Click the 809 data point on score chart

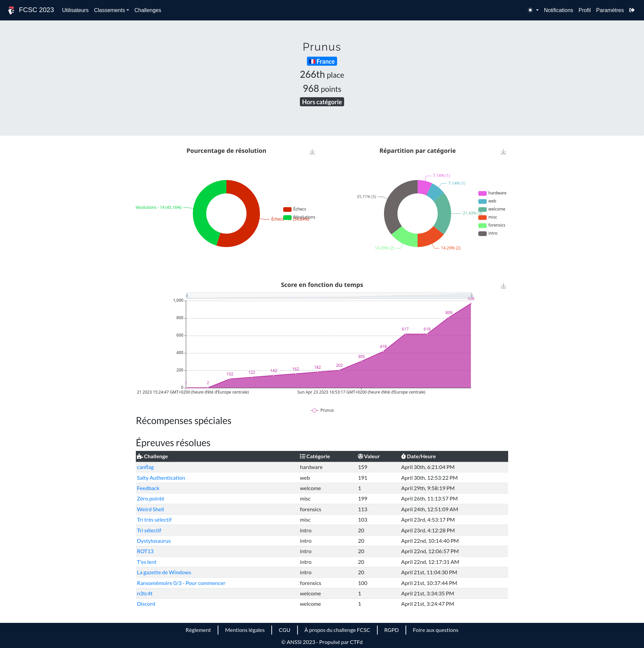[449, 317]
